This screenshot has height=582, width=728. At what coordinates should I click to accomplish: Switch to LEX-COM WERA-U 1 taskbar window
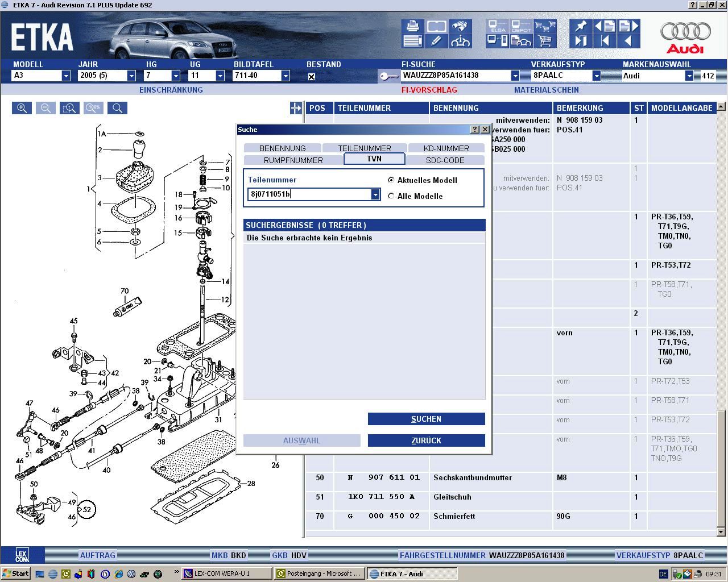[x=226, y=573]
